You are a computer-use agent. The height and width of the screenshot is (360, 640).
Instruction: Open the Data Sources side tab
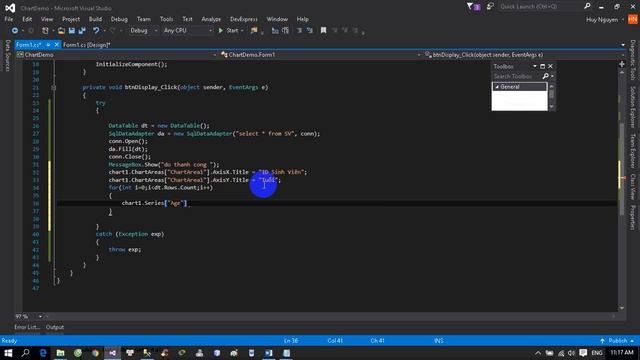coord(7,56)
